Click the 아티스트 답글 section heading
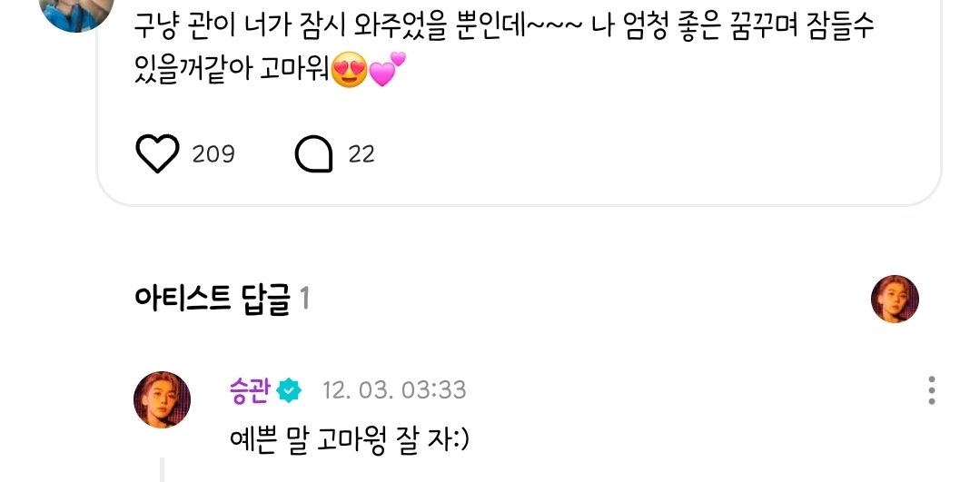980x482 pixels. point(213,299)
